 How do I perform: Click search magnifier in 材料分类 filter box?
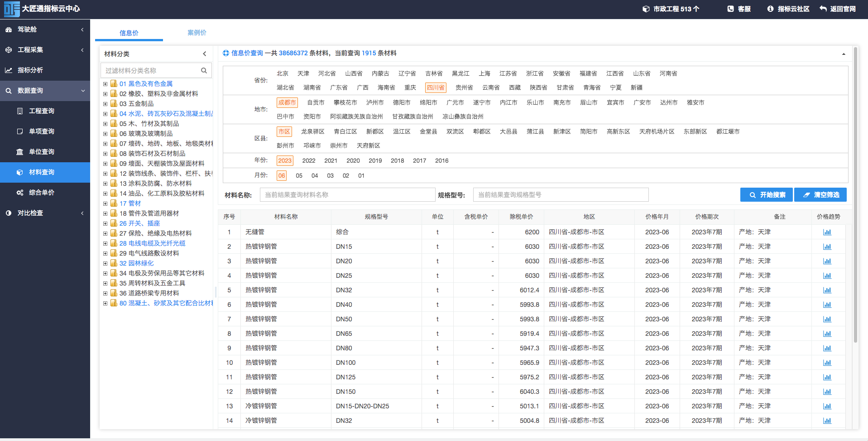click(x=204, y=70)
